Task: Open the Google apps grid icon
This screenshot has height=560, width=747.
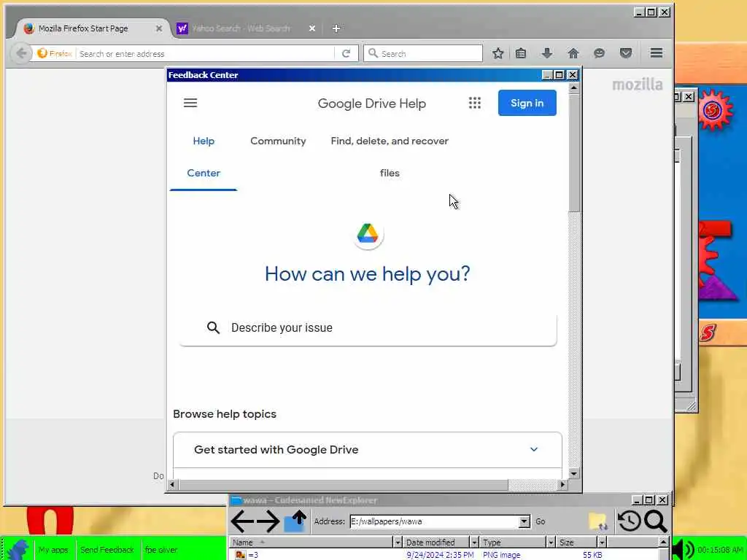Action: (474, 103)
